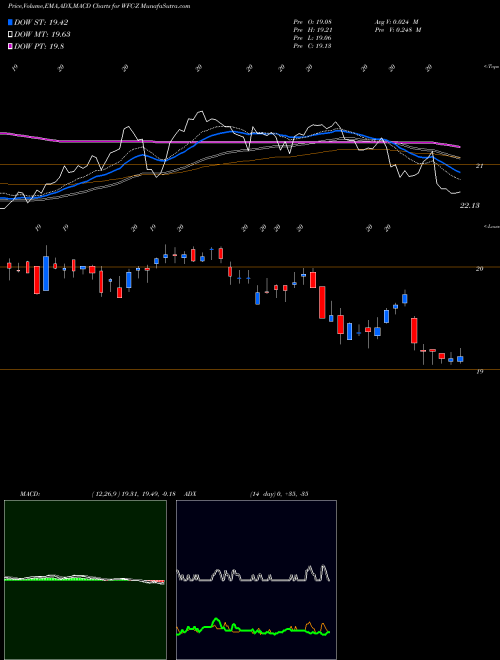Click the 'DOW MT: 19.63' legend text
500x660 pixels.
click(x=42, y=35)
